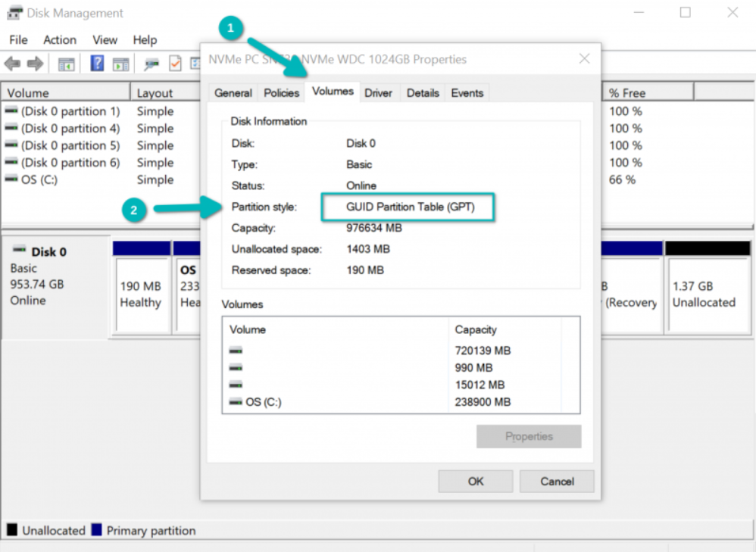Click the checkmark document toolbar icon

pos(175,64)
